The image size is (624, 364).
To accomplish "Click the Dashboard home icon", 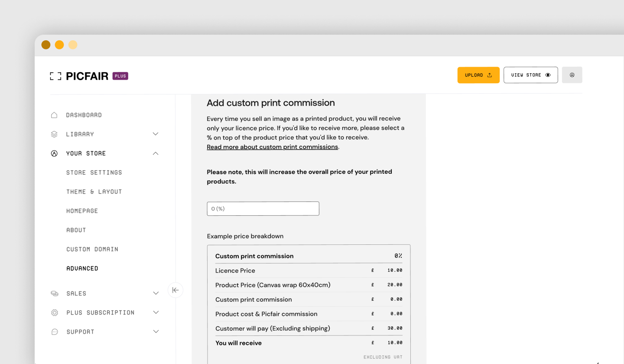I will (x=54, y=115).
